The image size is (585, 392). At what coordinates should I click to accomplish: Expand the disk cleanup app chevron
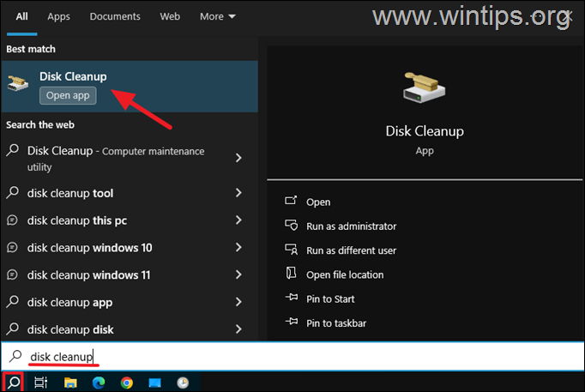238,302
